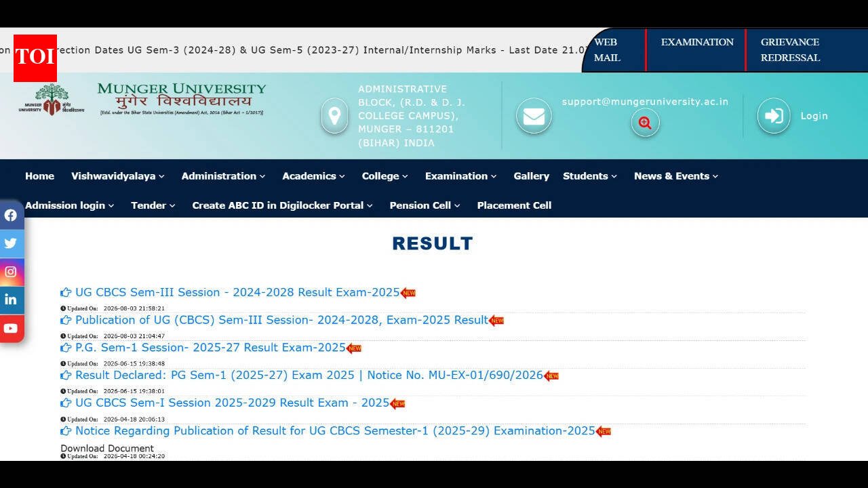Click the support@mungeruniversity.ac.in email link

645,102
